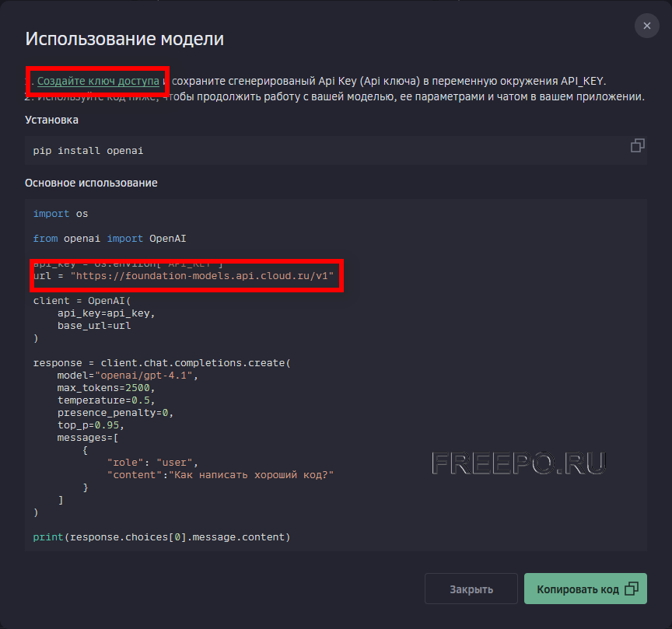The width and height of the screenshot is (672, 629).
Task: Click the 'Использование модели' heading
Action: [124, 39]
